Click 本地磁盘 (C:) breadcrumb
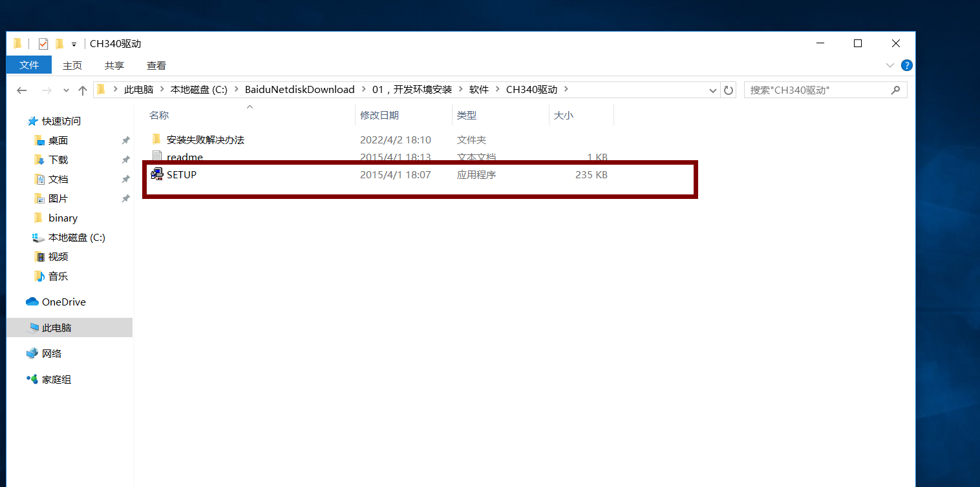Image resolution: width=980 pixels, height=487 pixels. [x=199, y=90]
